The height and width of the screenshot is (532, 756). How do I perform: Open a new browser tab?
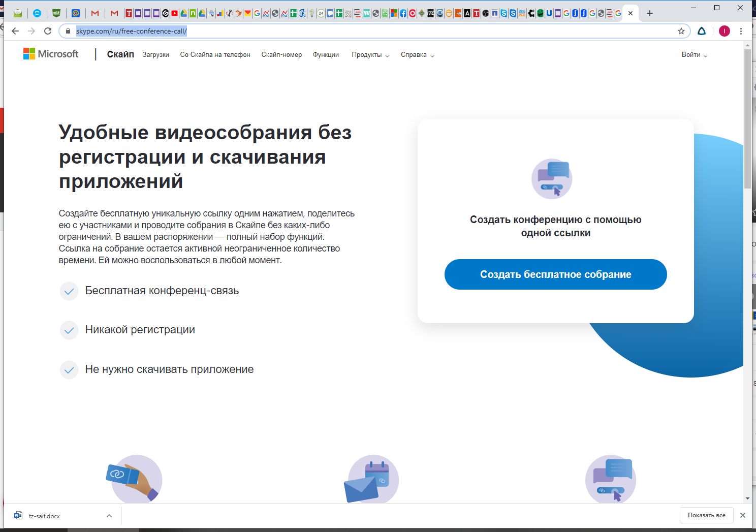[x=650, y=13]
